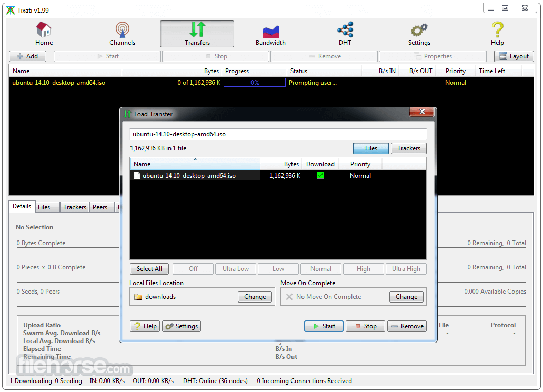Click the disabled Remove button in the main toolbar
This screenshot has height=392, width=543.
[x=324, y=56]
